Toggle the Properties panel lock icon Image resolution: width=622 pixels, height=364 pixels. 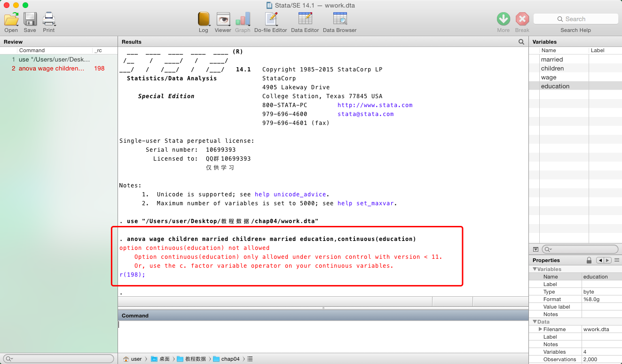(589, 260)
